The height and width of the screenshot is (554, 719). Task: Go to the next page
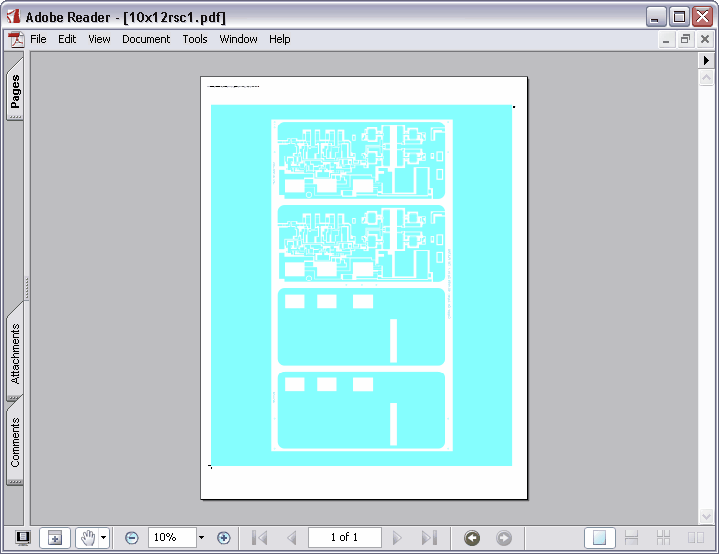pos(397,537)
